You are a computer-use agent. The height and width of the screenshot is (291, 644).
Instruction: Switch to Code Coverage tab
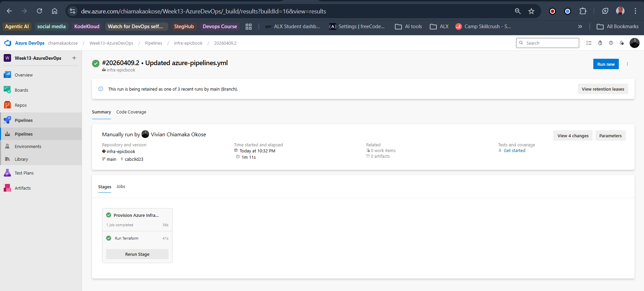131,112
